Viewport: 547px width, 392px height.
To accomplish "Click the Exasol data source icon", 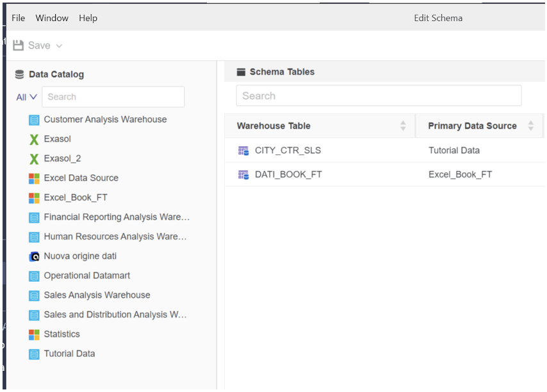I will 34,139.
